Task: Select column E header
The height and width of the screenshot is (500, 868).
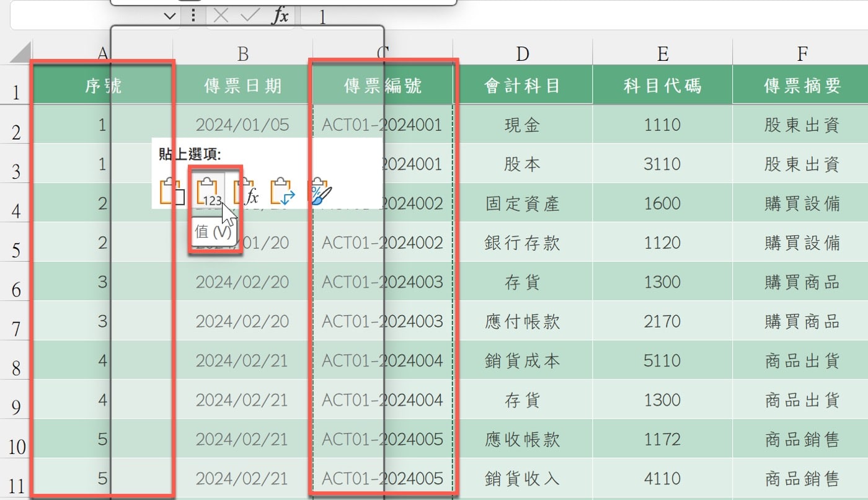Action: point(662,53)
